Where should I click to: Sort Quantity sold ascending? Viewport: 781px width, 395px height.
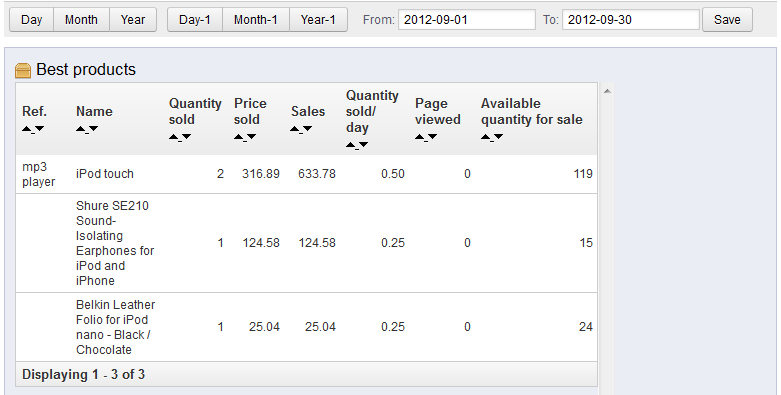[173, 137]
